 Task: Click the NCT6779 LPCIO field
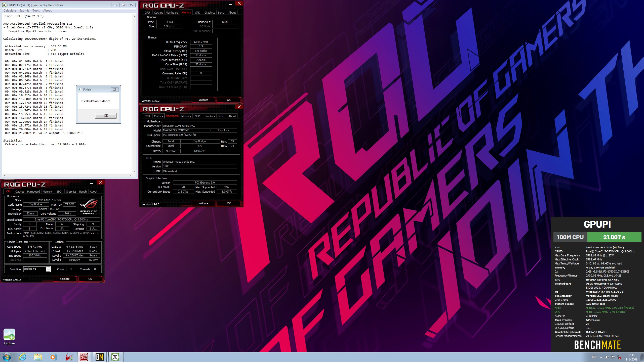200,151
